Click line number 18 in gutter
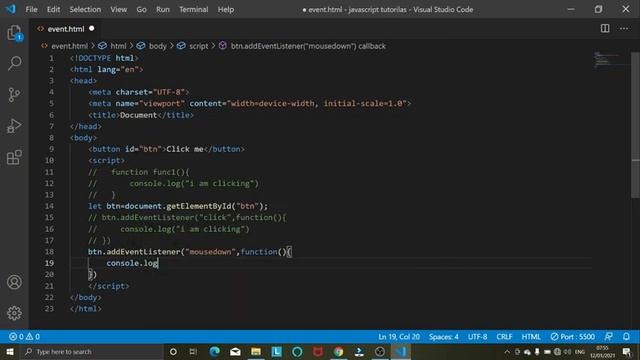The width and height of the screenshot is (640, 360). [49, 252]
